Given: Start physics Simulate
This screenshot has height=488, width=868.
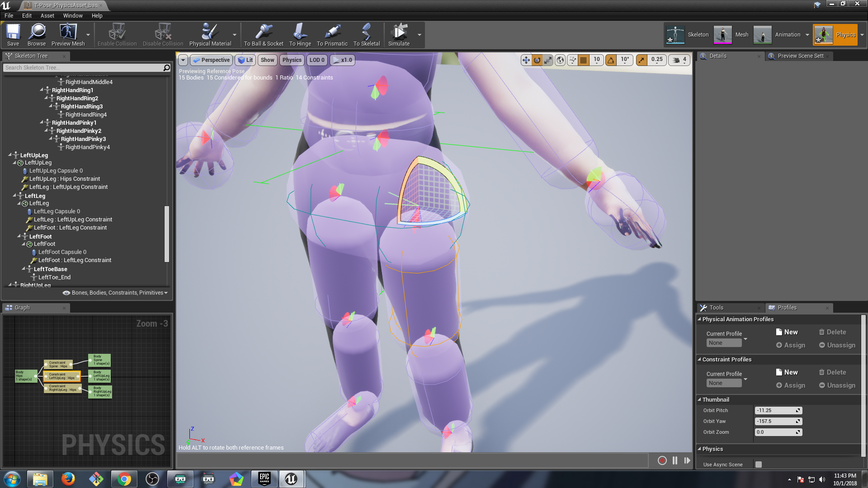Looking at the screenshot, I should point(399,35).
